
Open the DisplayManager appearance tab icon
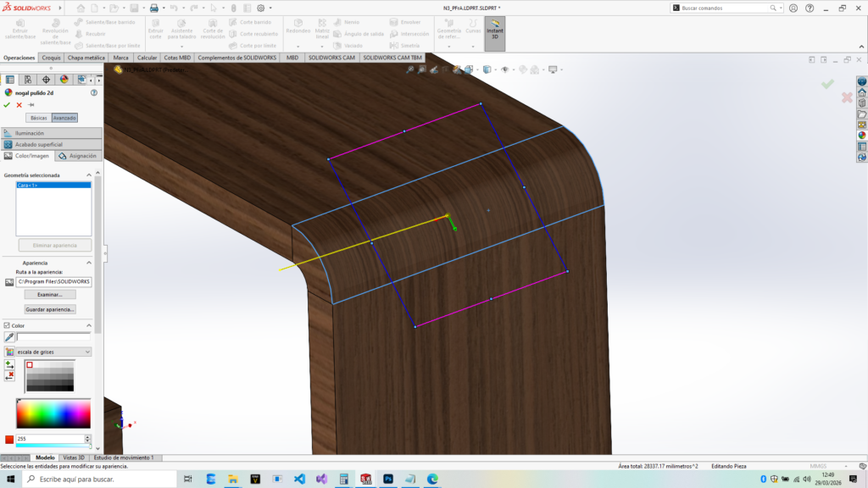pyautogui.click(x=64, y=80)
